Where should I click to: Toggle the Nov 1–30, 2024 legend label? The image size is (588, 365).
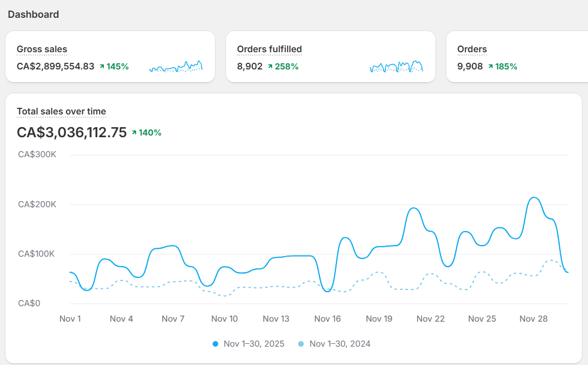click(340, 344)
